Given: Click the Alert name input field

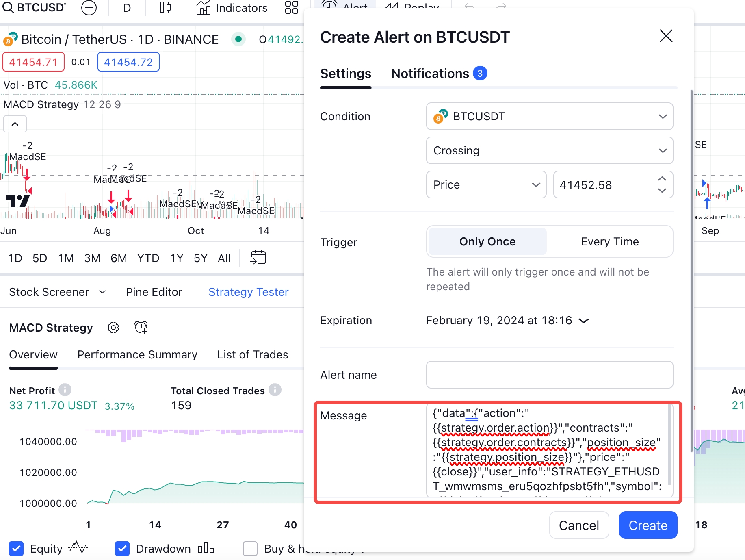Looking at the screenshot, I should tap(549, 375).
